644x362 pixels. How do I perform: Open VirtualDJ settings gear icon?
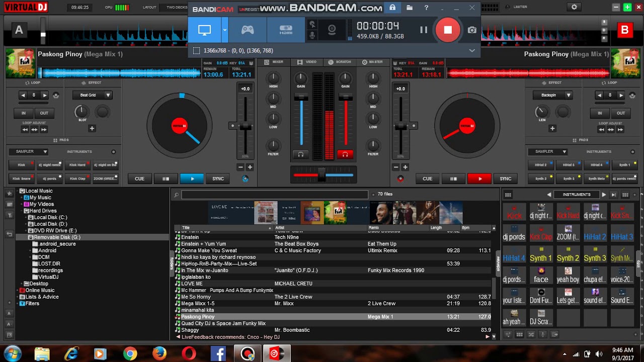click(x=574, y=7)
